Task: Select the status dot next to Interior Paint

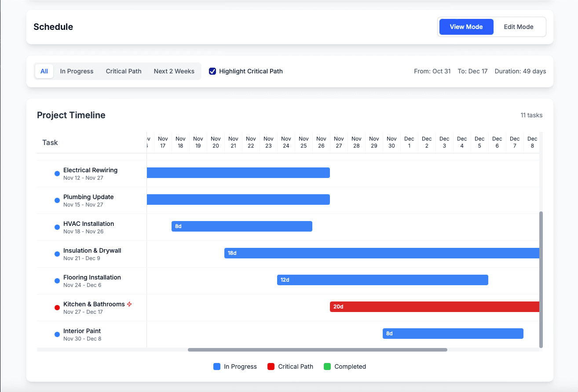Action: click(57, 334)
